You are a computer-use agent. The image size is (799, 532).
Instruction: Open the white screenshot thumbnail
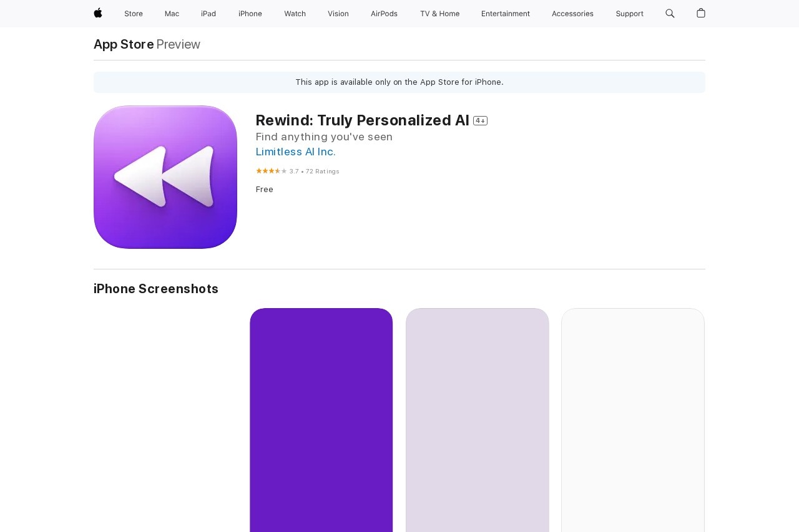click(x=633, y=420)
